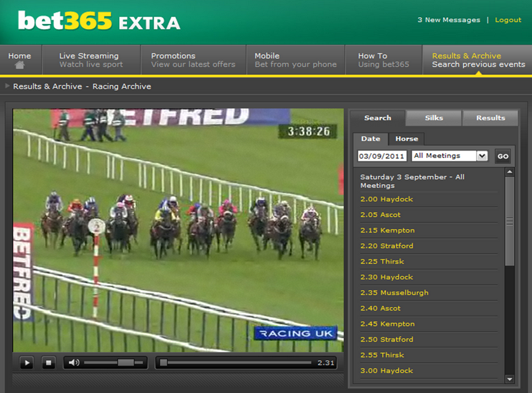
Task: Open the 2.05 Ascot race
Action: click(380, 215)
